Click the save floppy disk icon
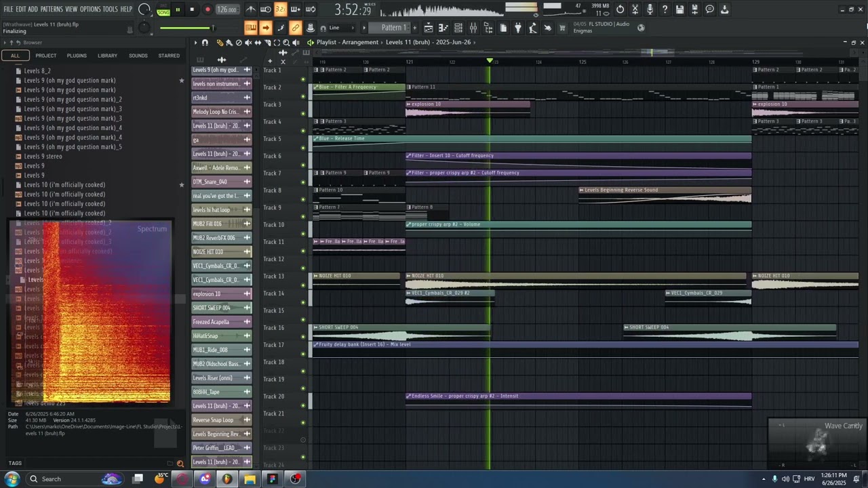This screenshot has height=488, width=868. 679,9
